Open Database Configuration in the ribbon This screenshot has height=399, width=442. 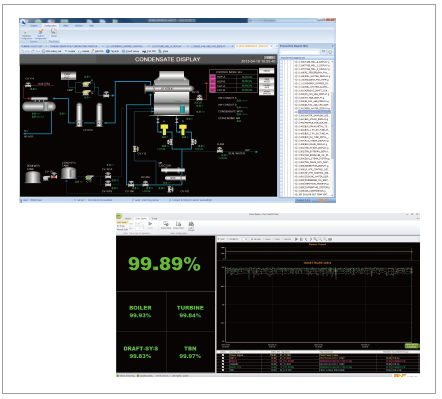26,34
